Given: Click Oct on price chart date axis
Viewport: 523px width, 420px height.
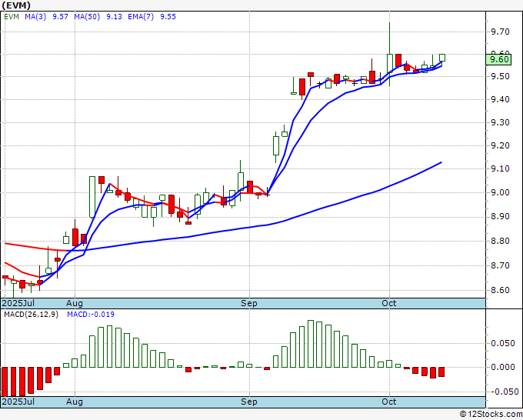Looking at the screenshot, I should pos(389,303).
